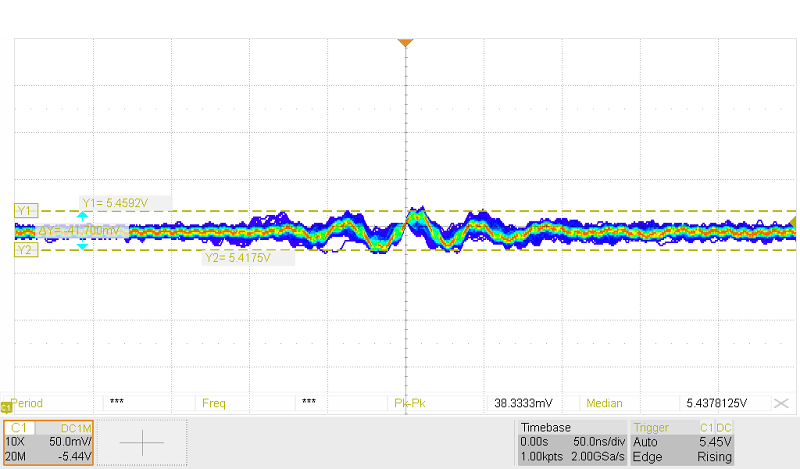Click the Y1= 5.4592V cursor readout

pos(115,202)
